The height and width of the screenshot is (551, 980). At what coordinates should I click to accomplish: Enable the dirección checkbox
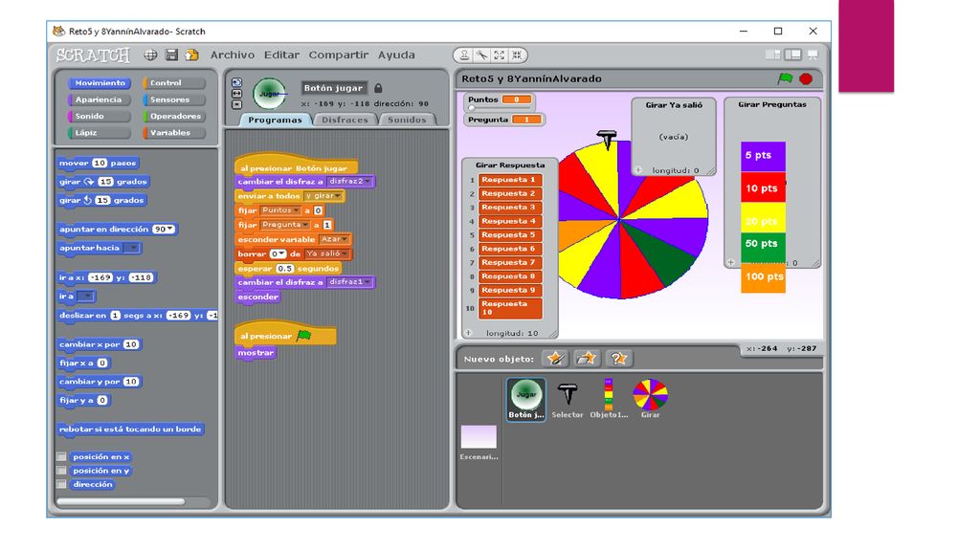pos(61,484)
